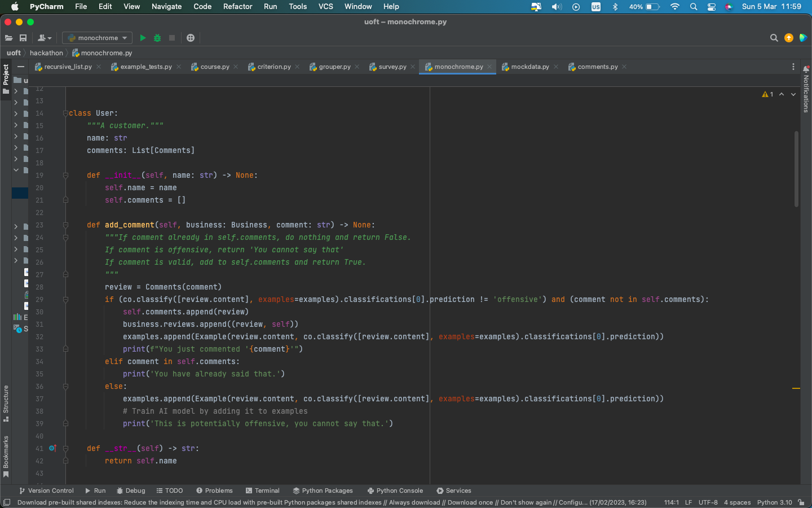
Task: Click the Open folder icon in toolbar
Action: (8, 38)
